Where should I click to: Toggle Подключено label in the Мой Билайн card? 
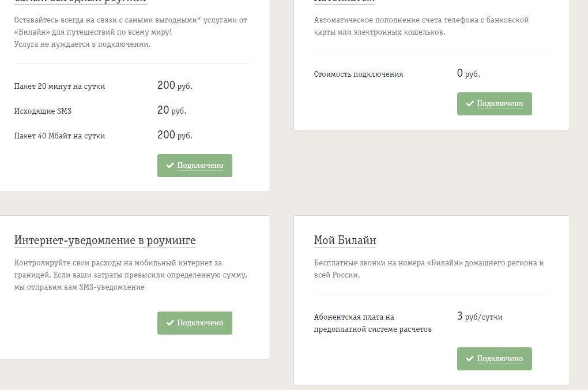500,359
